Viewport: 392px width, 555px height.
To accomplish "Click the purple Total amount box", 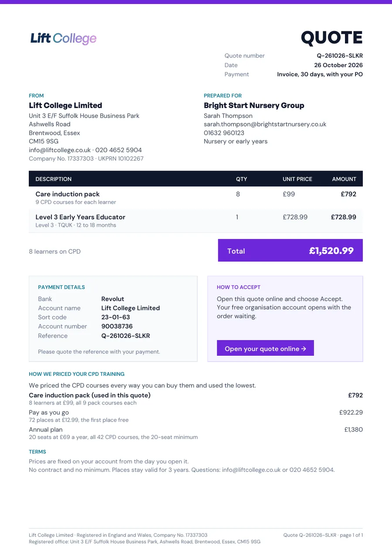I will [291, 251].
